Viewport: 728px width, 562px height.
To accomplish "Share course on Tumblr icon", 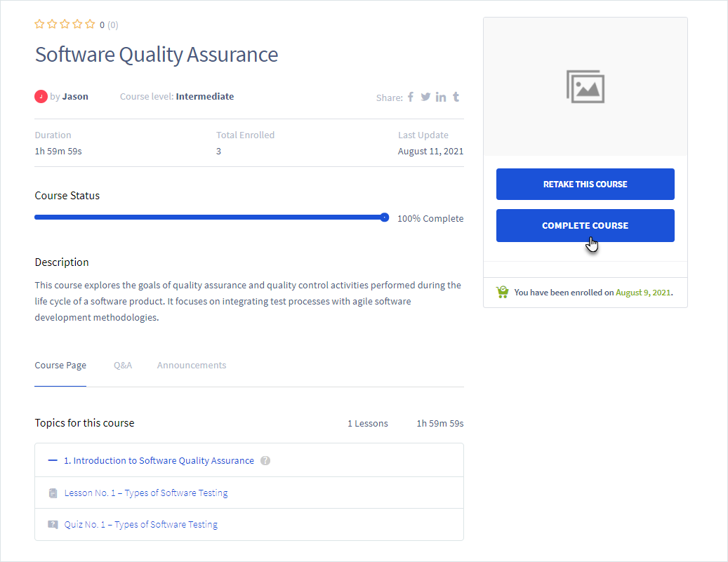I will (456, 97).
